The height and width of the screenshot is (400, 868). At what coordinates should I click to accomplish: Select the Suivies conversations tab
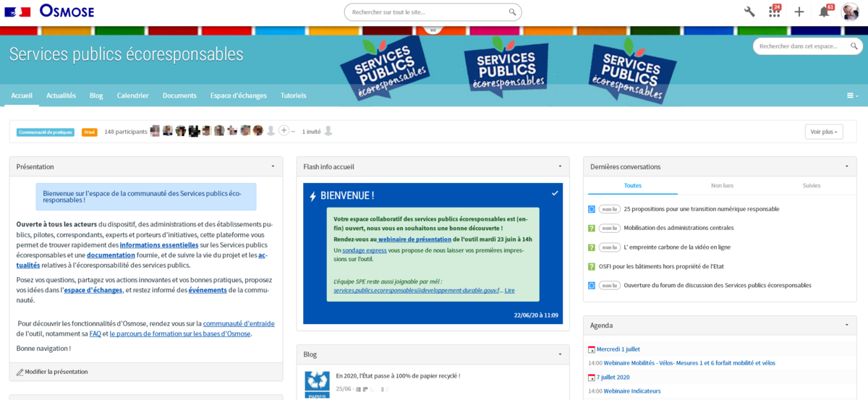point(812,186)
